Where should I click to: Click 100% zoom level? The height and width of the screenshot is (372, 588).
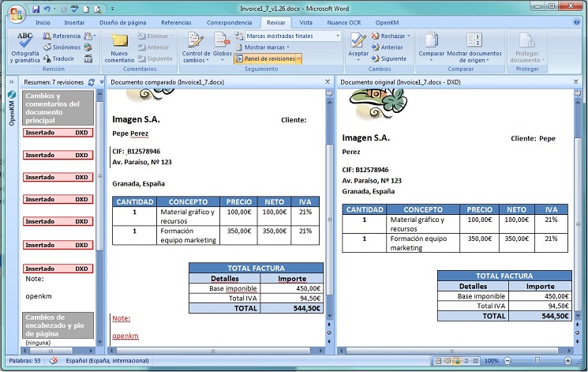click(x=491, y=361)
